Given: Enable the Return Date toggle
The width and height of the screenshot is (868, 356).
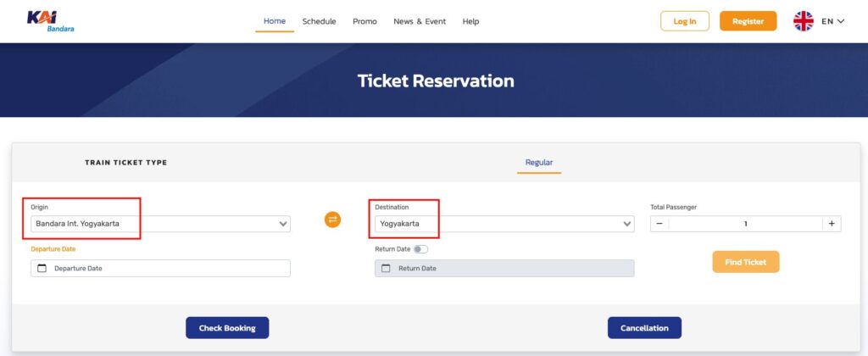Looking at the screenshot, I should tap(421, 249).
